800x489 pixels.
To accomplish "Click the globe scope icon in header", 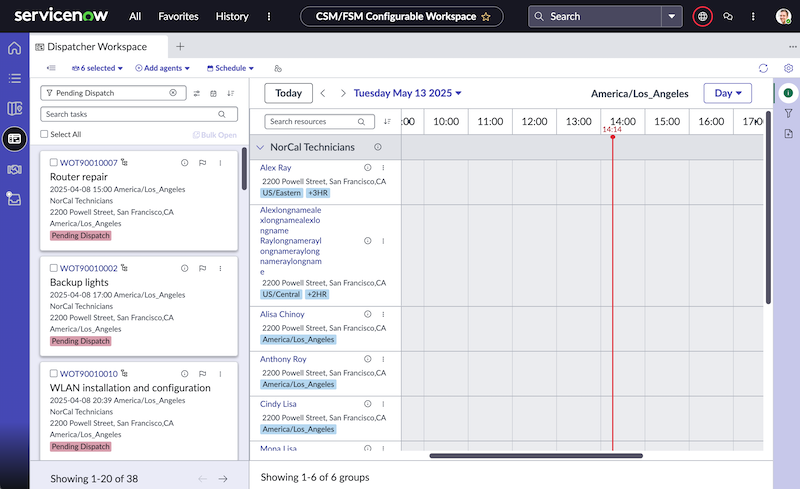I will [x=703, y=17].
